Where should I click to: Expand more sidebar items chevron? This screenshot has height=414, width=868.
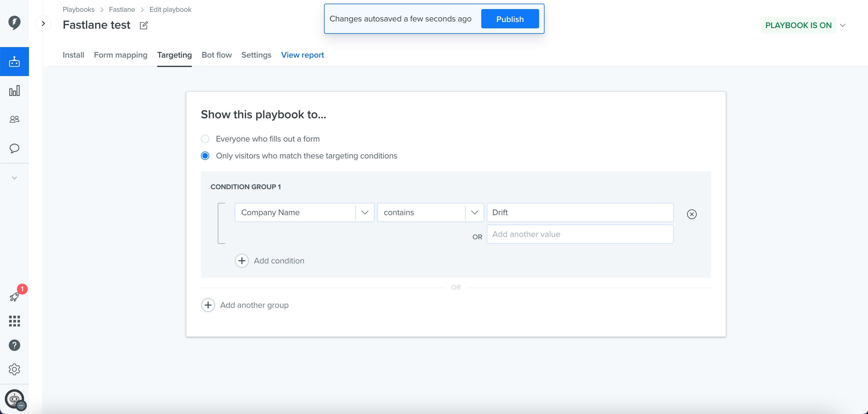14,178
